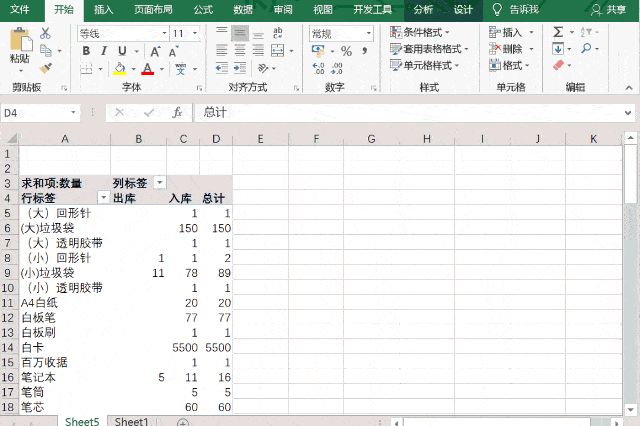This screenshot has width=640, height=426.
Task: Expand the Name Box dropdown arrow
Action: point(73,112)
